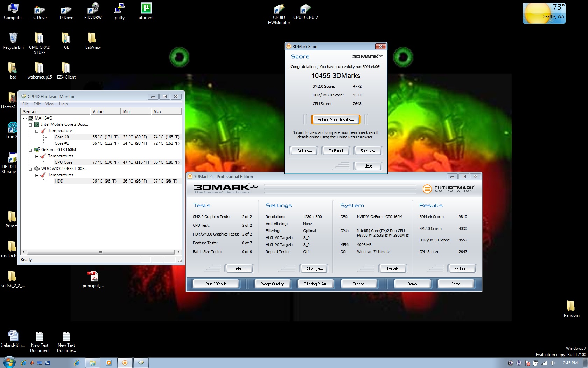Click the power plug tray icon
The height and width of the screenshot is (368, 588).
coord(535,363)
